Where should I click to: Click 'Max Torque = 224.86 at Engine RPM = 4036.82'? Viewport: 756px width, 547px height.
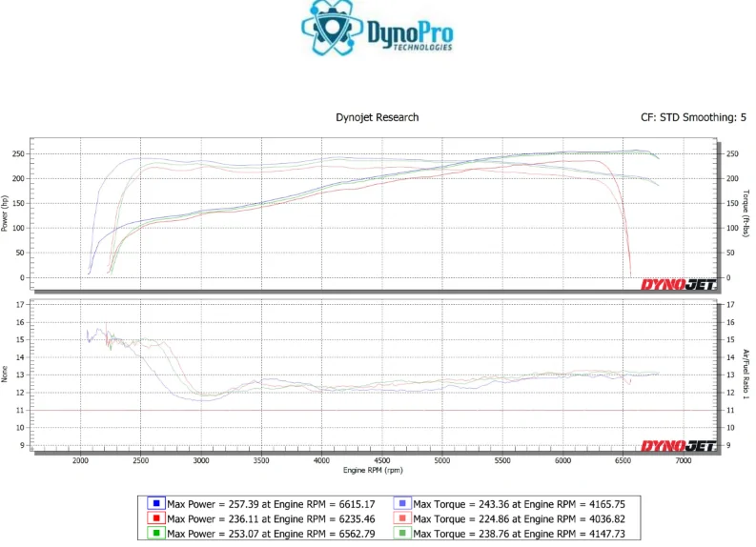tap(520, 519)
